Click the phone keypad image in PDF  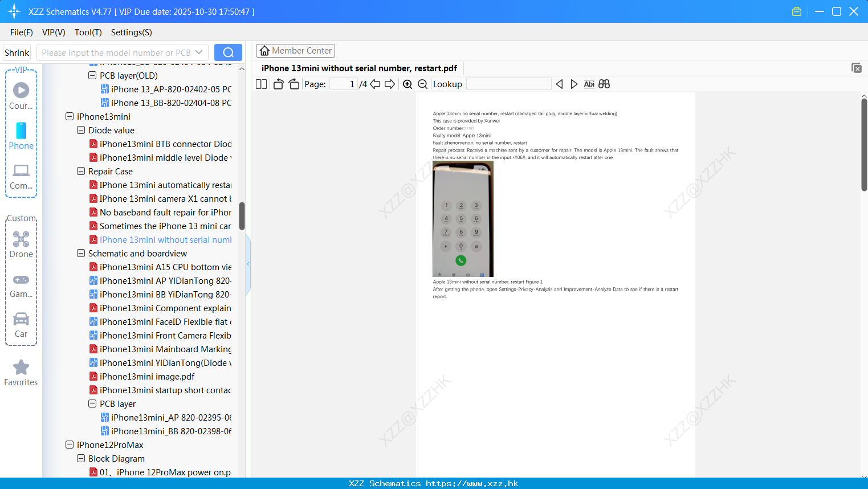(x=463, y=219)
